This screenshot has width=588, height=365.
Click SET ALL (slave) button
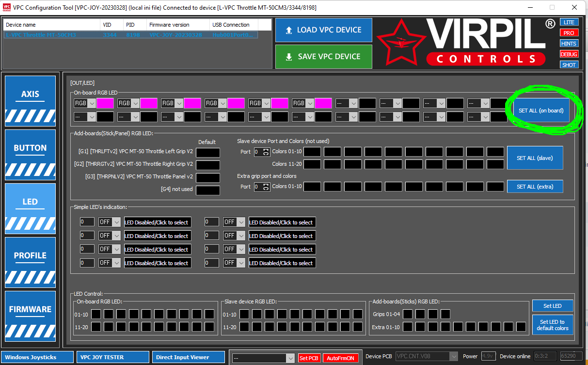point(535,158)
